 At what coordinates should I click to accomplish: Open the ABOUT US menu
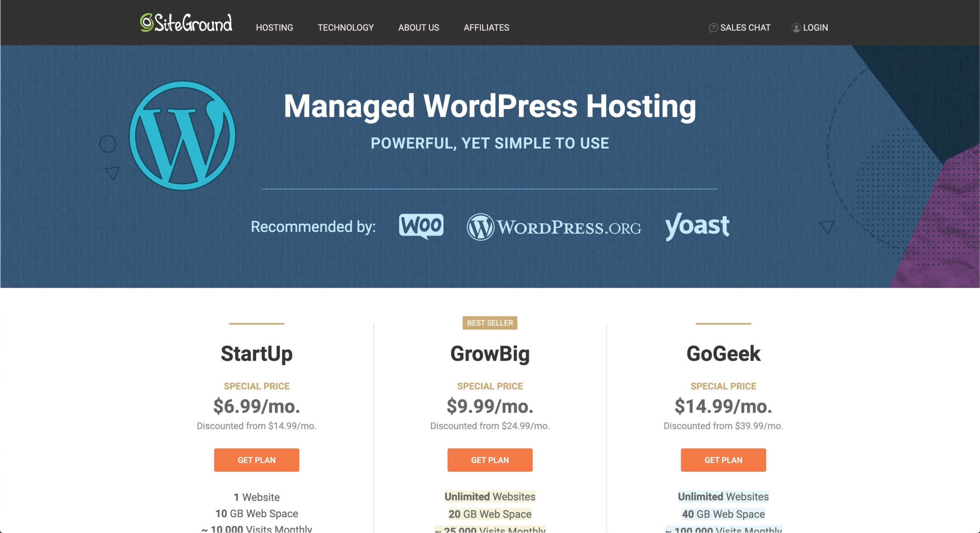pyautogui.click(x=418, y=27)
